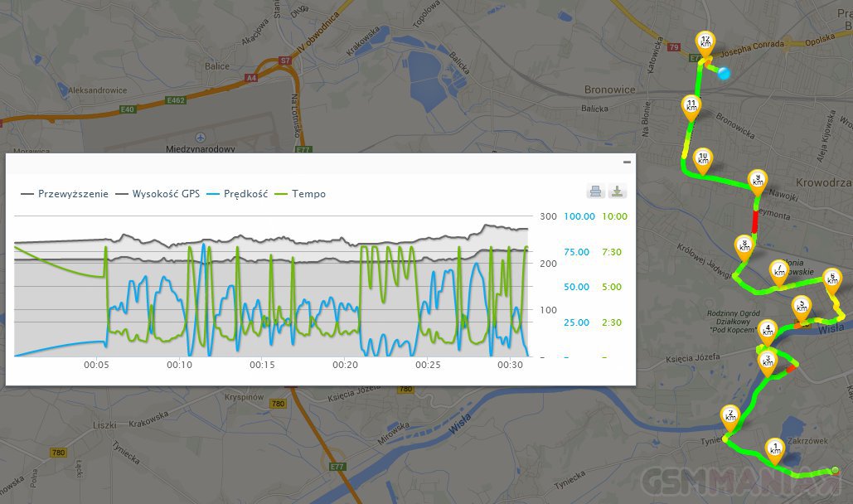
Task: Click the red route segment past 9 km
Action: point(755,221)
